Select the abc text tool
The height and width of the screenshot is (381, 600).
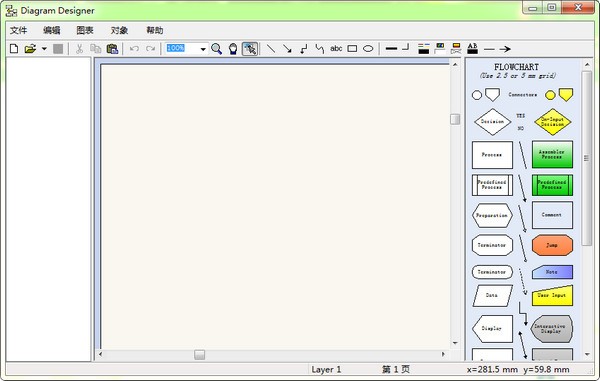tap(336, 49)
